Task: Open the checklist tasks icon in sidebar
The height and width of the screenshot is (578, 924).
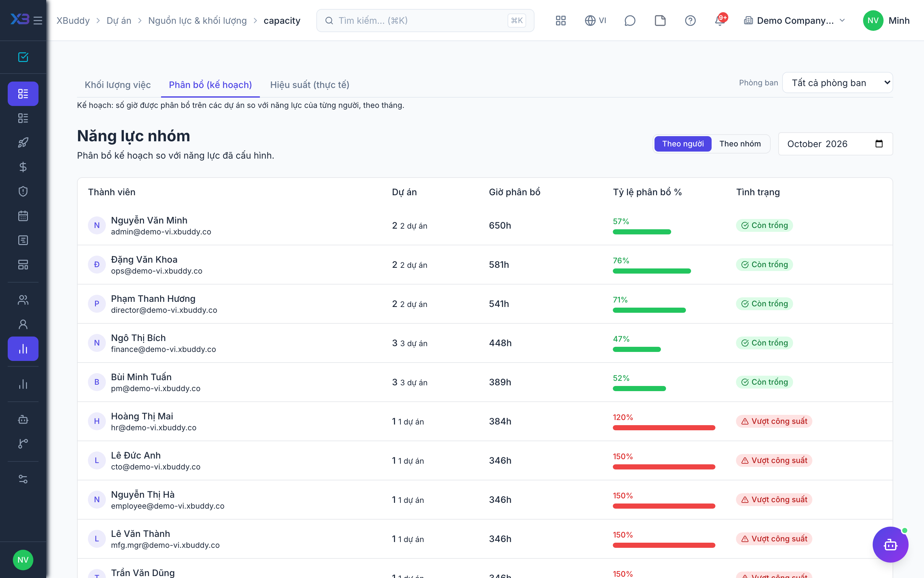Action: [x=23, y=57]
